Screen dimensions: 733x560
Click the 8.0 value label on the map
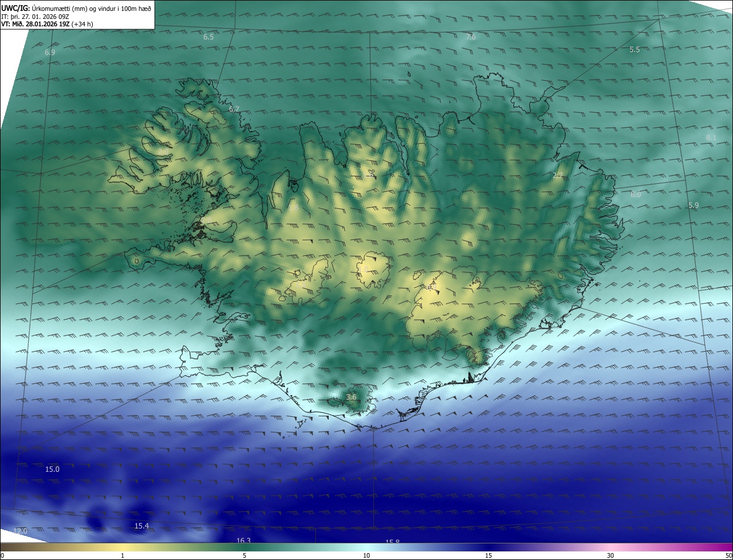[x=636, y=194]
